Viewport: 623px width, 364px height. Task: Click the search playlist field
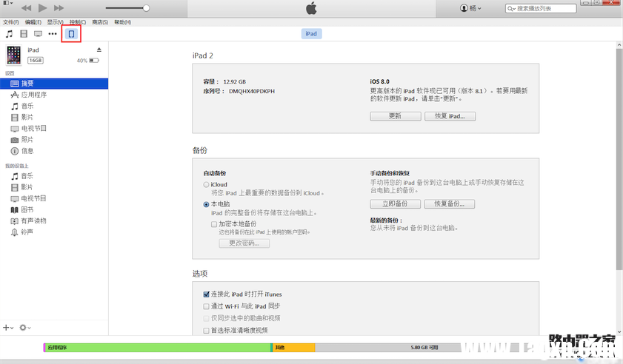(x=541, y=8)
